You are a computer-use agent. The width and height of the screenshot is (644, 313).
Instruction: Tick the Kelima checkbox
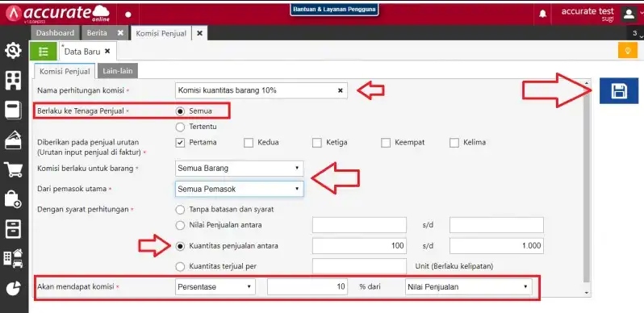point(454,143)
